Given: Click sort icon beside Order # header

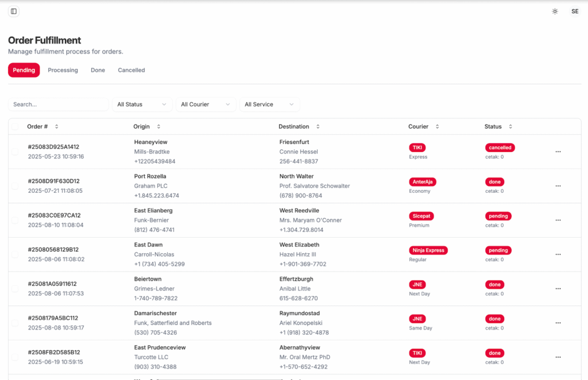Looking at the screenshot, I should coord(56,127).
